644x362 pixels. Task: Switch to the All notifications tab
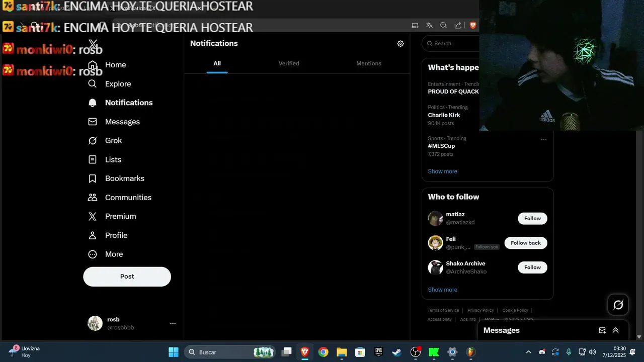click(217, 63)
